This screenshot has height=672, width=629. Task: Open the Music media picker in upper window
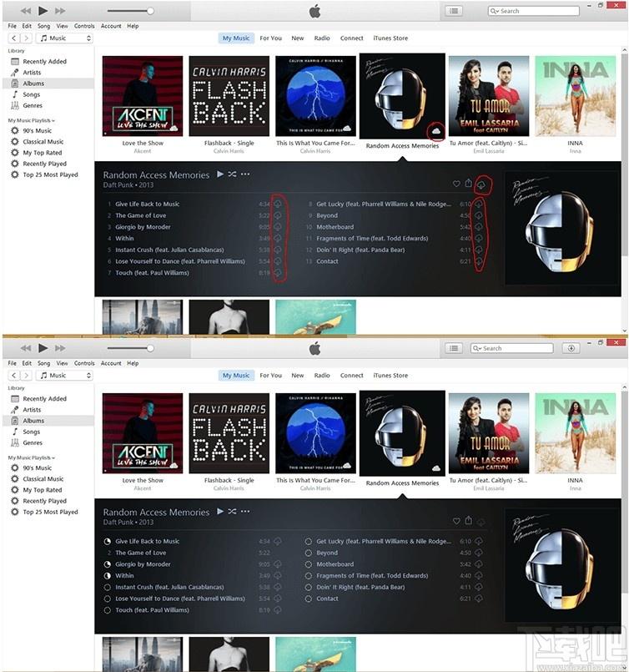66,38
